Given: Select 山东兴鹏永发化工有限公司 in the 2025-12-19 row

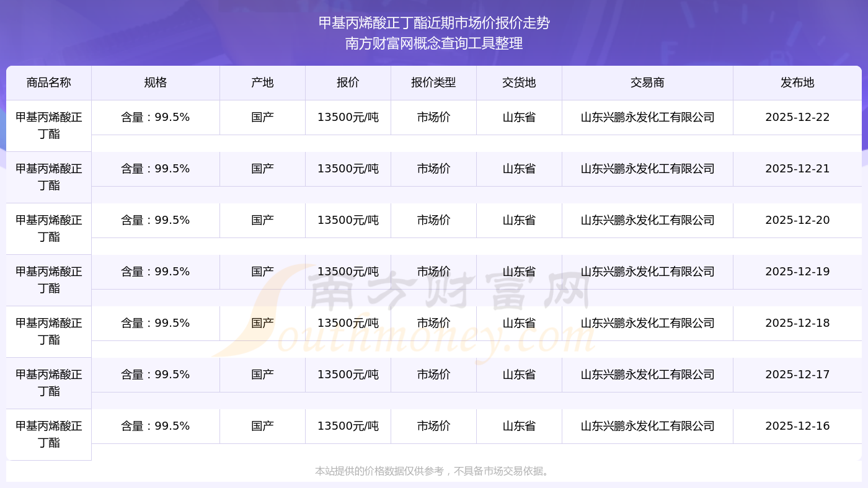Looking at the screenshot, I should click(x=648, y=272).
